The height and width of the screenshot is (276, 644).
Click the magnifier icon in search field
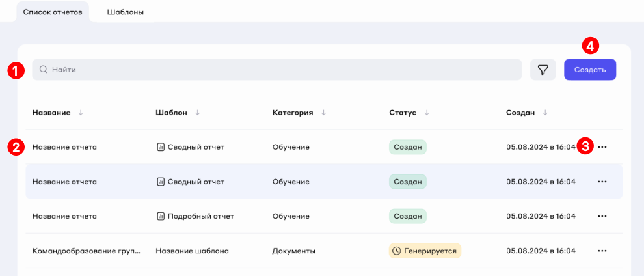(x=44, y=70)
